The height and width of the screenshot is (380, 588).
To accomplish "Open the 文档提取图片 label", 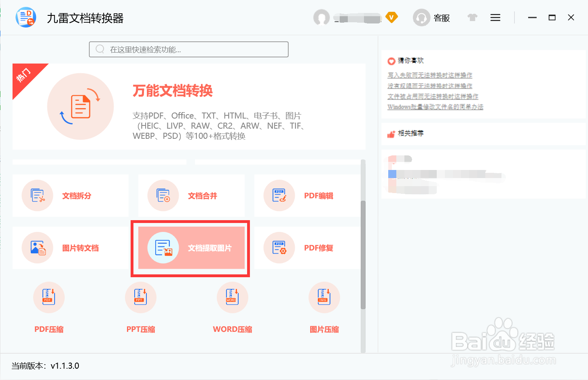I will 210,248.
